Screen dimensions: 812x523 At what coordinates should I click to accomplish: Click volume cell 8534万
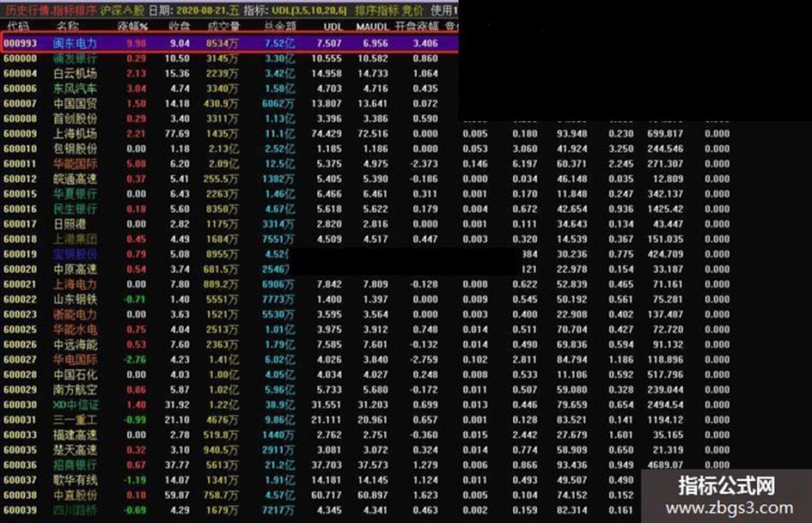pyautogui.click(x=223, y=44)
